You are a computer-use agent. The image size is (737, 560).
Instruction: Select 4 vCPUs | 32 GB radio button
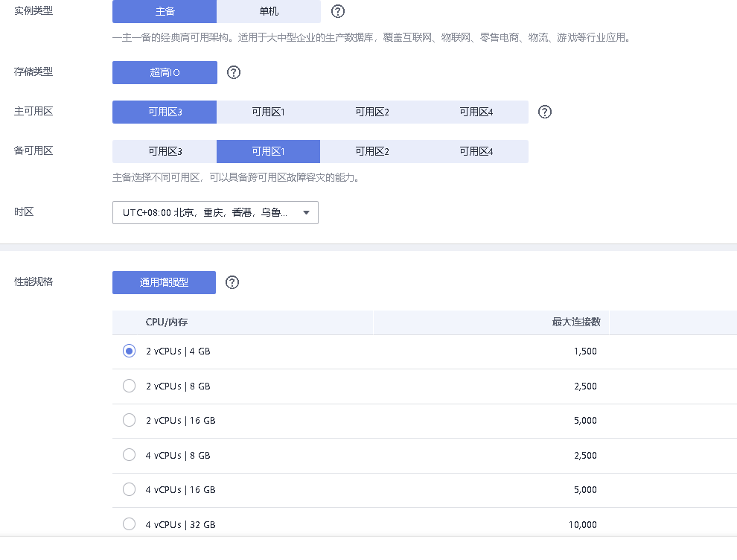130,524
